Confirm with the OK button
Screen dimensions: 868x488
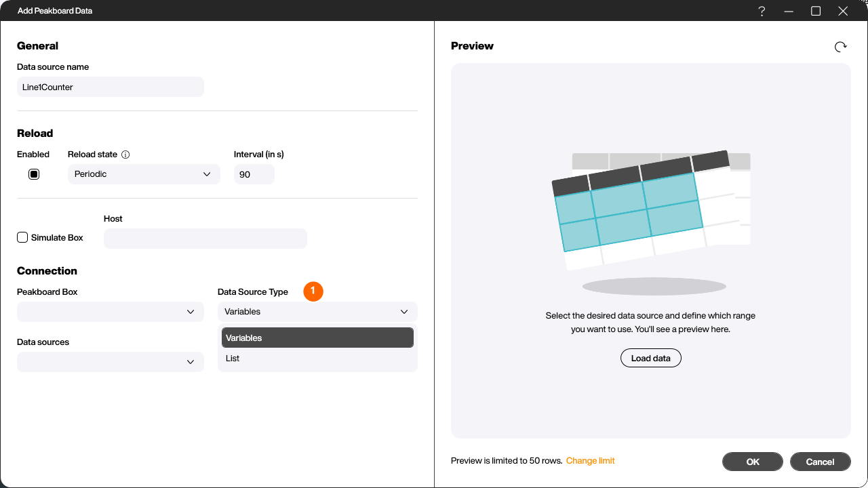point(753,462)
